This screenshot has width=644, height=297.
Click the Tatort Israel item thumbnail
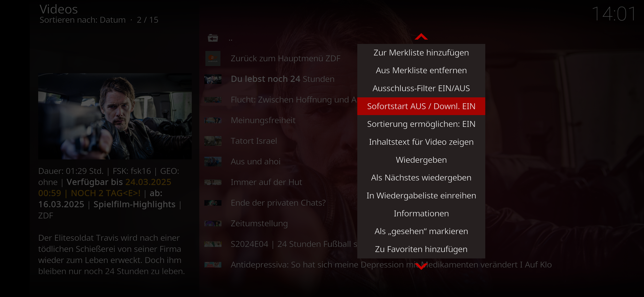click(213, 141)
